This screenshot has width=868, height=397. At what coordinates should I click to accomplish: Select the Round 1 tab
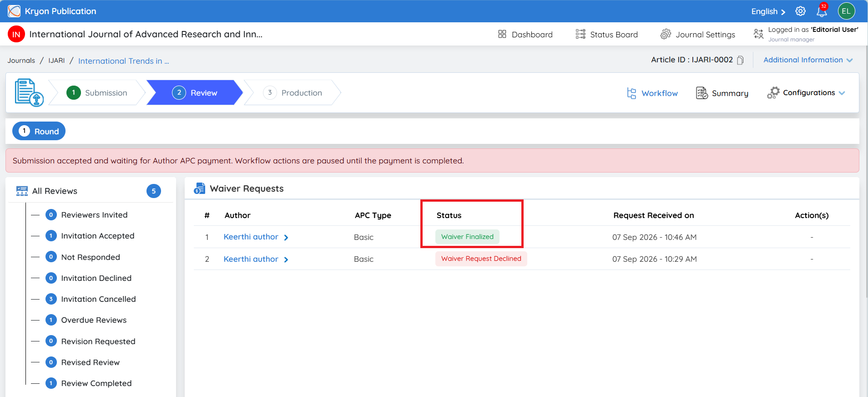[39, 131]
